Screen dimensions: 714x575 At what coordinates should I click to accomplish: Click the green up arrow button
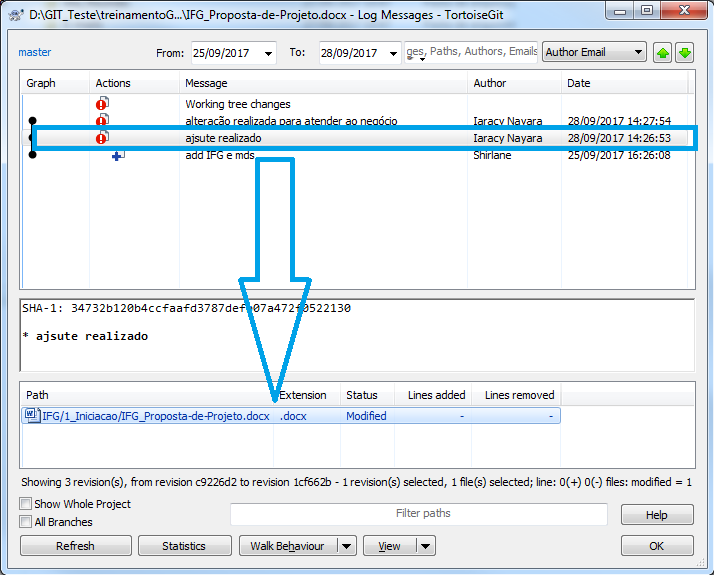pos(662,53)
